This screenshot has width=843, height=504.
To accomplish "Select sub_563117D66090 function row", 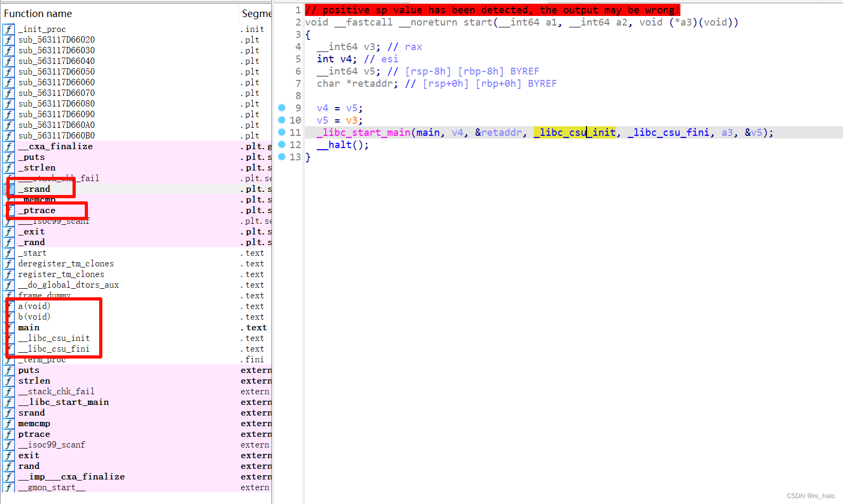I will (136, 115).
